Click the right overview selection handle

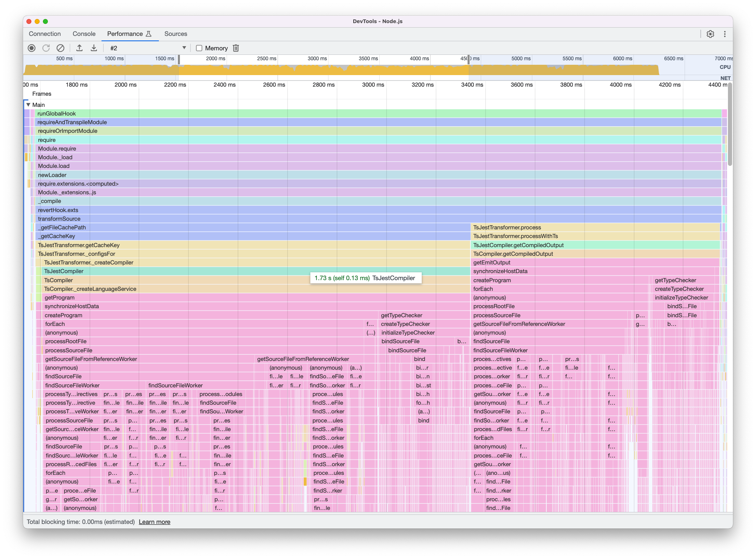tap(469, 59)
